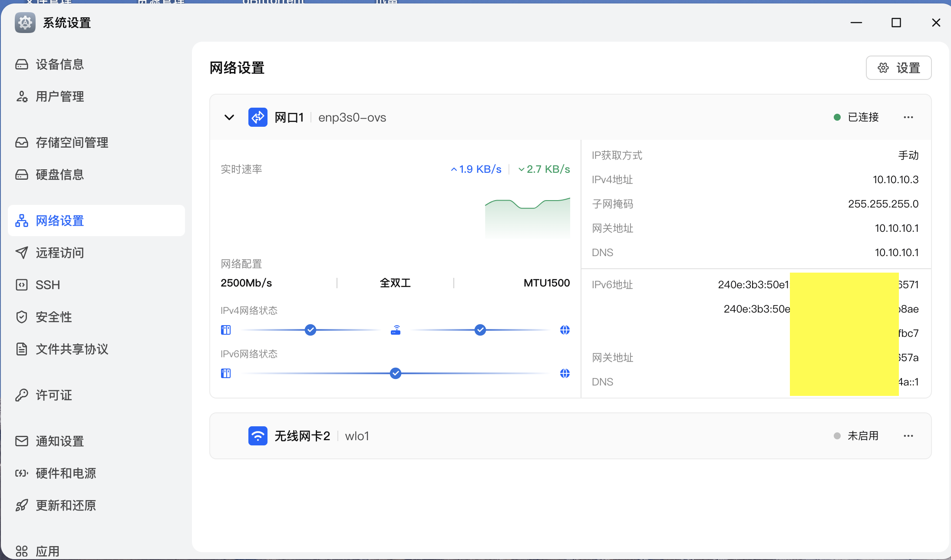Open the 网口1 more options menu
This screenshot has height=560, width=951.
tap(908, 117)
